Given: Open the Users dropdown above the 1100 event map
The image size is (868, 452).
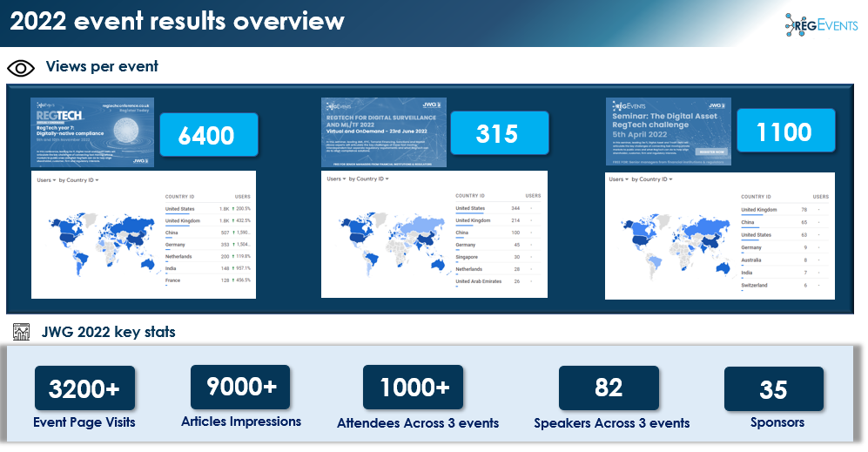Looking at the screenshot, I should [618, 179].
